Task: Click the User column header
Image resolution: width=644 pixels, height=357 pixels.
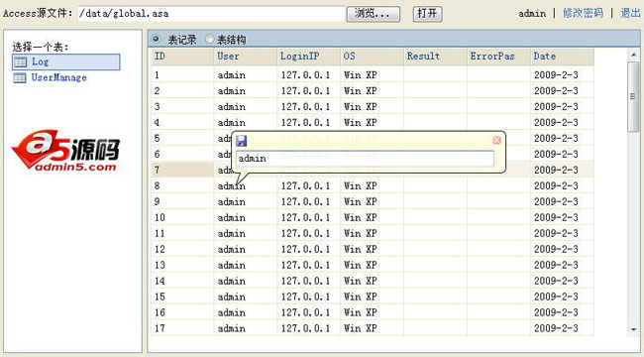Action: [246, 57]
